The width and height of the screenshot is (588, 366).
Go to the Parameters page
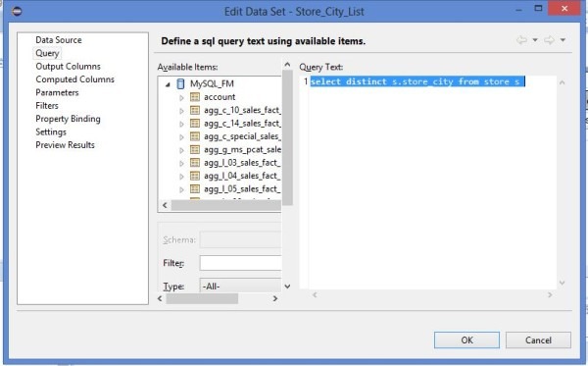[57, 92]
